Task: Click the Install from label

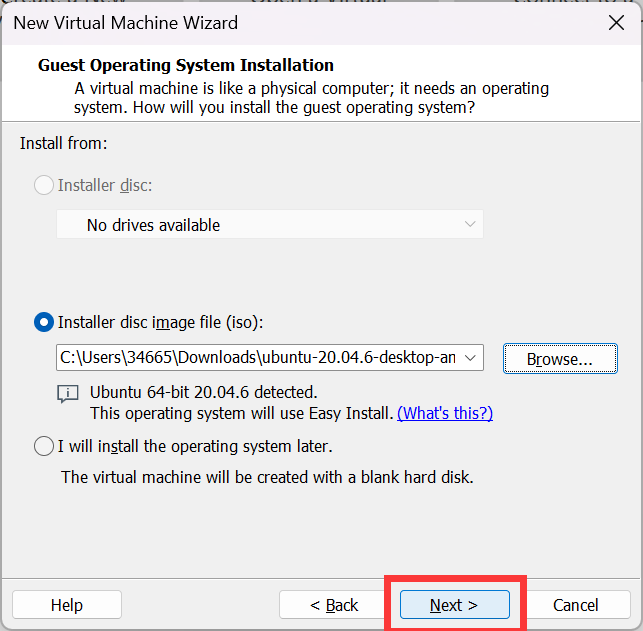Action: pyautogui.click(x=63, y=144)
